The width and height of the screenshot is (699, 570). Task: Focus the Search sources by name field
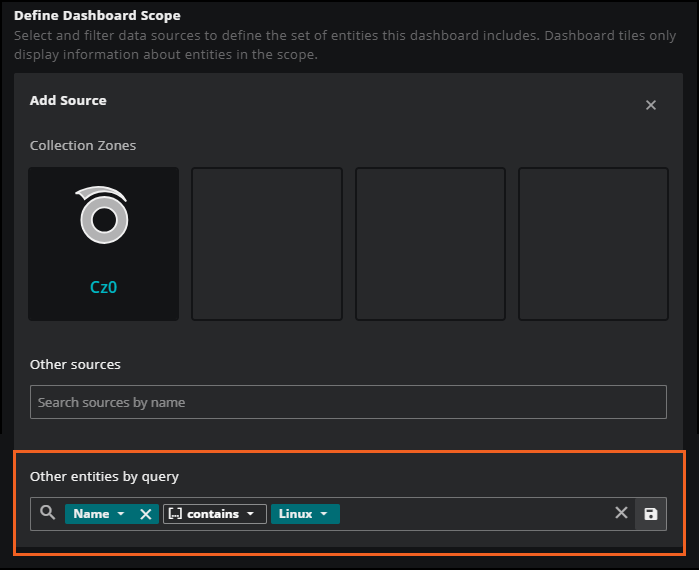tap(348, 402)
